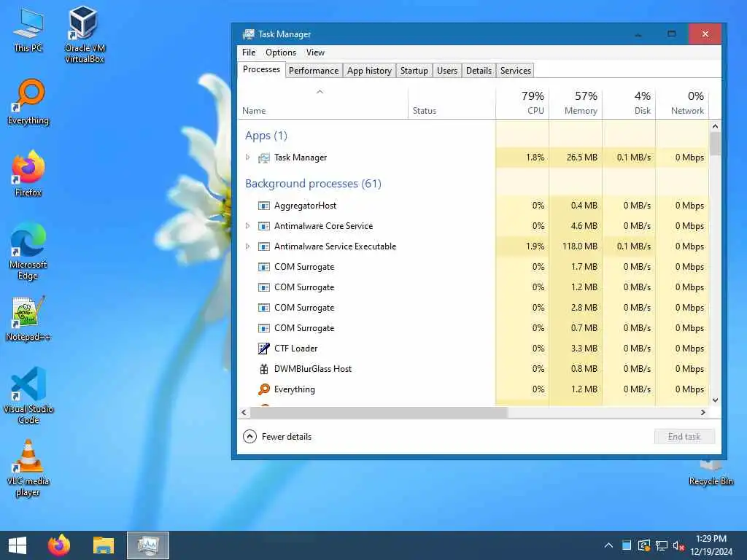Click the network tray icon

click(x=661, y=545)
